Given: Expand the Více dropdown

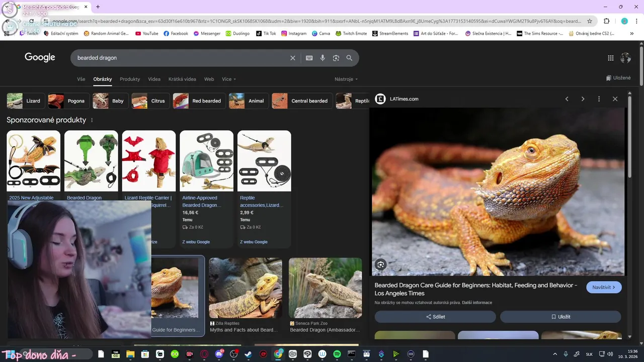Looking at the screenshot, I should [229, 79].
